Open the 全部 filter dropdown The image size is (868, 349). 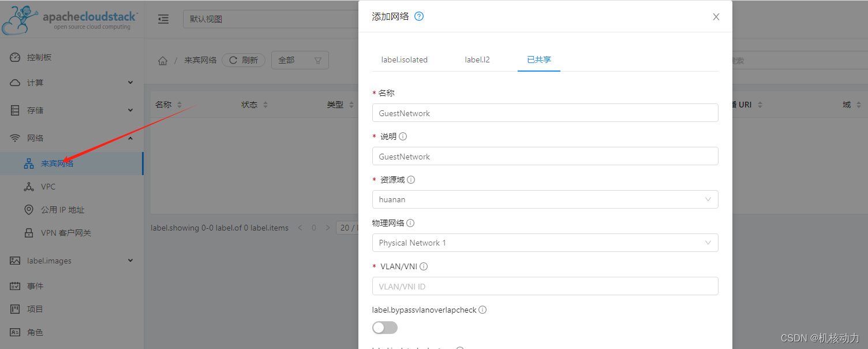pyautogui.click(x=300, y=60)
